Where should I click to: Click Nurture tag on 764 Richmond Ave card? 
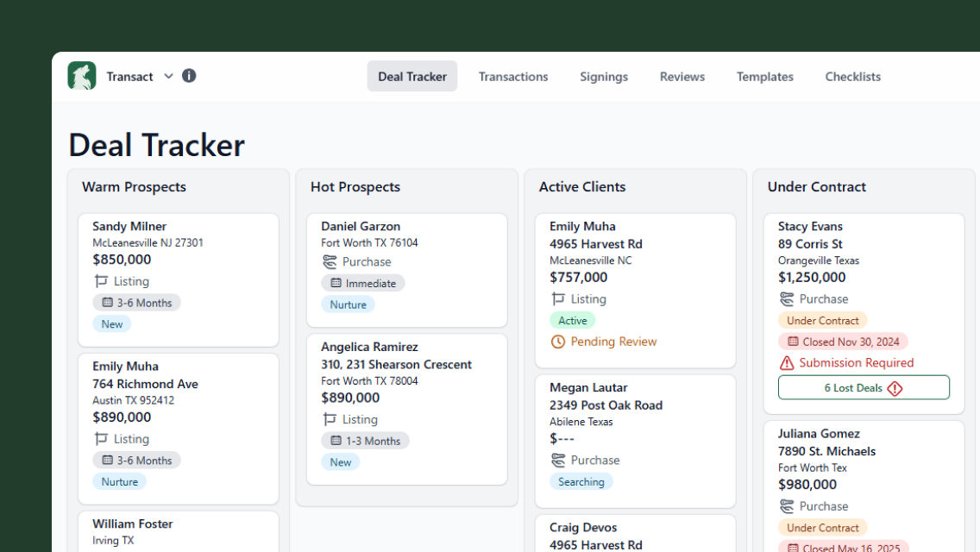click(x=119, y=481)
